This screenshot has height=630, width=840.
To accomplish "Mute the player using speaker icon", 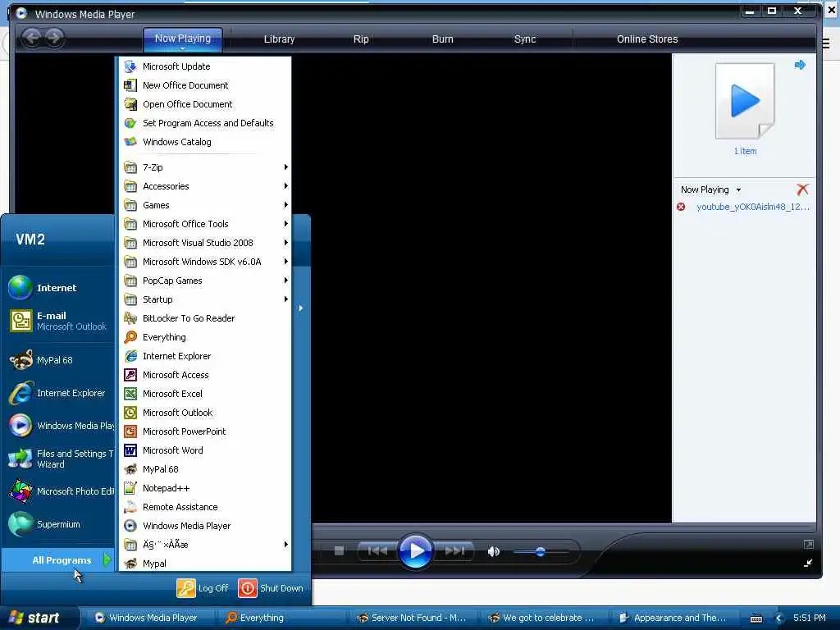I will pos(493,551).
